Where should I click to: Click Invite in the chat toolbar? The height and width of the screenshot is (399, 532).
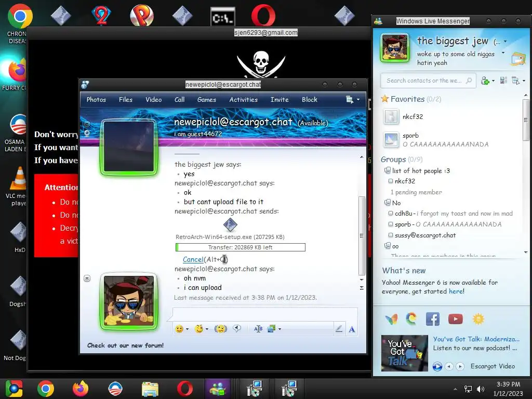[x=280, y=100]
